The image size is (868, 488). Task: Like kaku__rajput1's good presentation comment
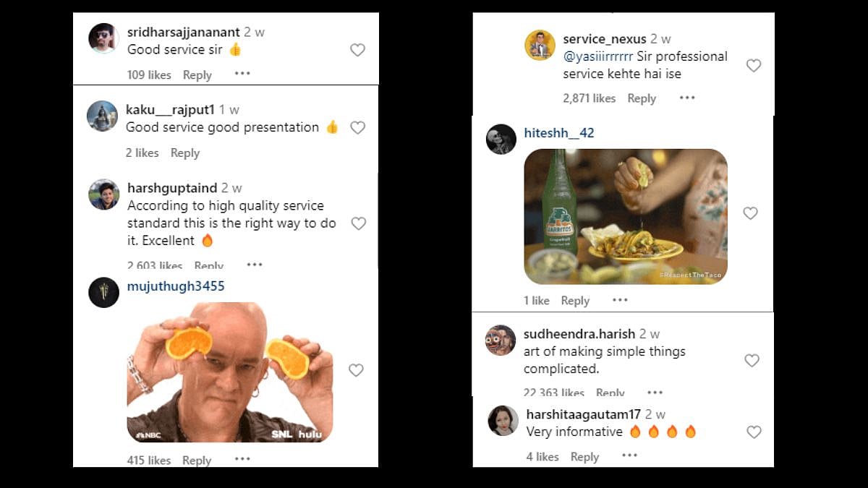tap(357, 128)
